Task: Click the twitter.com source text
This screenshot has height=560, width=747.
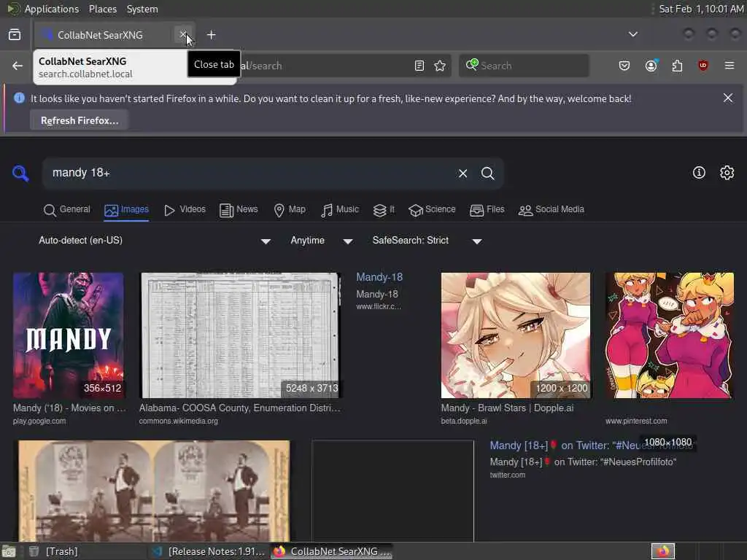Action: (x=508, y=475)
